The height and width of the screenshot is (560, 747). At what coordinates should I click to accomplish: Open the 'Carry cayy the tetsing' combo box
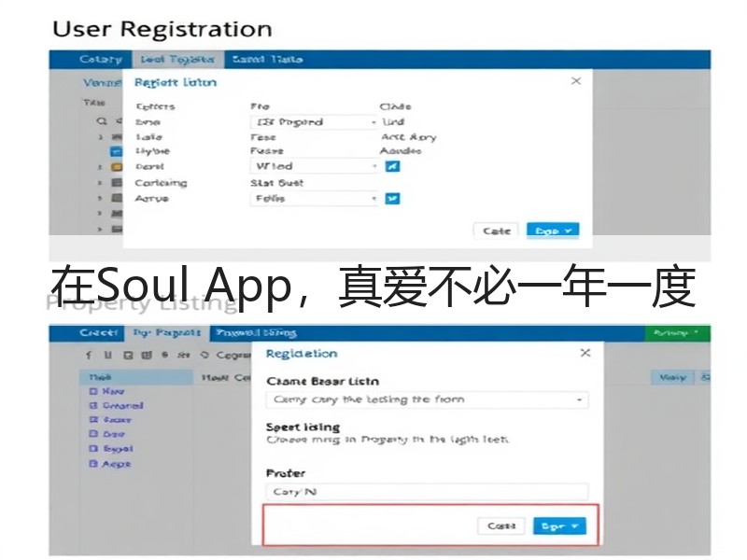[428, 400]
